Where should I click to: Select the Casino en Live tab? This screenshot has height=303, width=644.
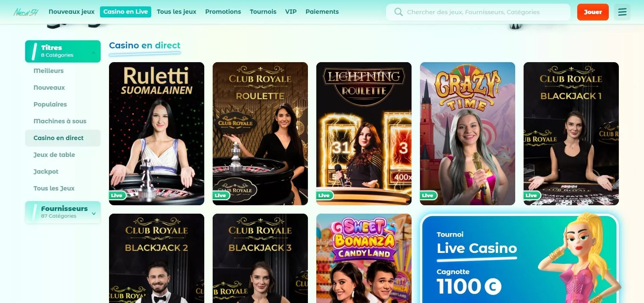point(125,12)
